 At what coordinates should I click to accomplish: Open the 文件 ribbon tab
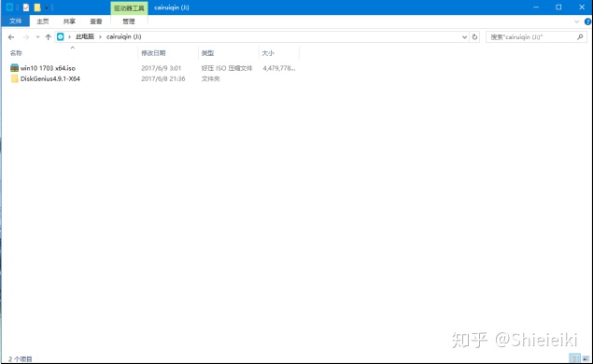point(16,21)
